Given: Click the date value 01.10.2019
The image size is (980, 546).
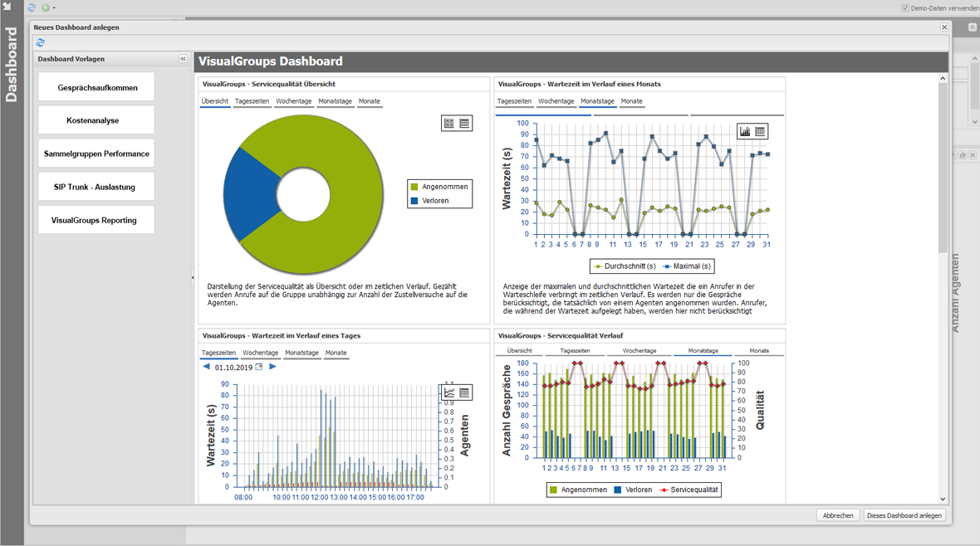Looking at the screenshot, I should click(x=233, y=368).
